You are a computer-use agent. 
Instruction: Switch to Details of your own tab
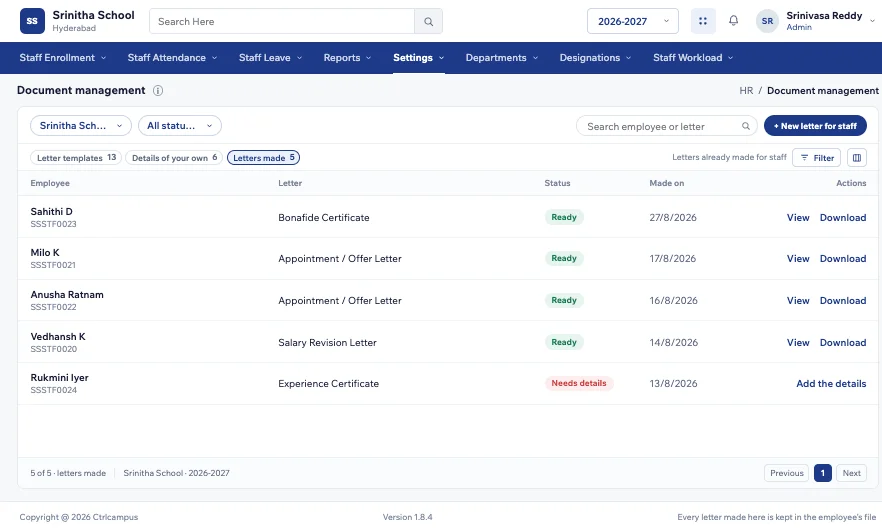(x=174, y=158)
